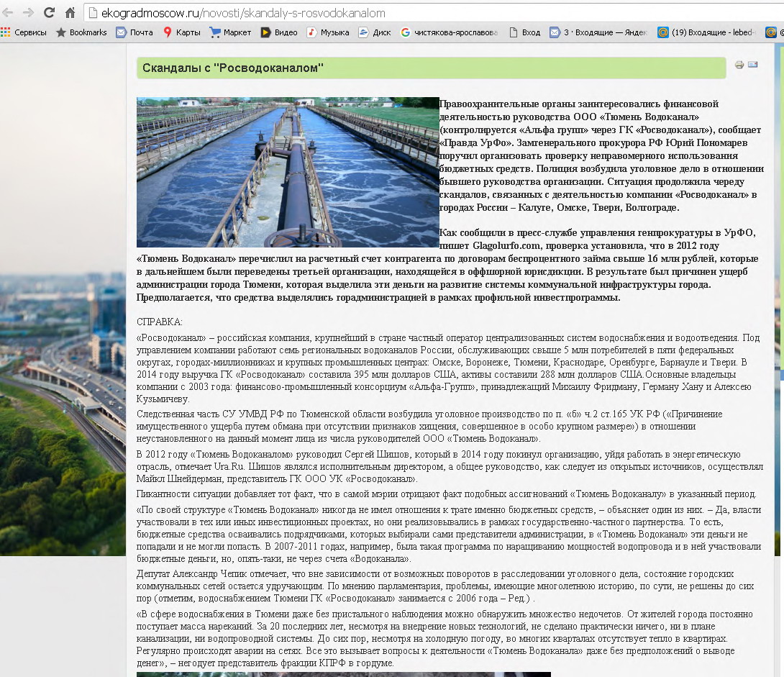Open the browser home page
The height and width of the screenshot is (677, 784).
click(x=70, y=12)
